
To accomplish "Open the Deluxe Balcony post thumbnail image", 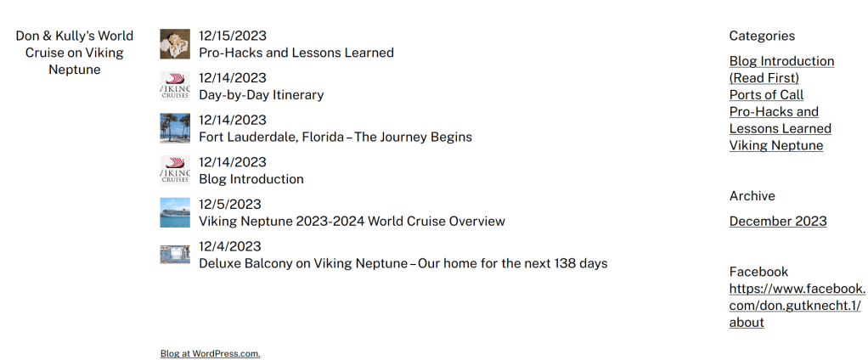I will (174, 255).
